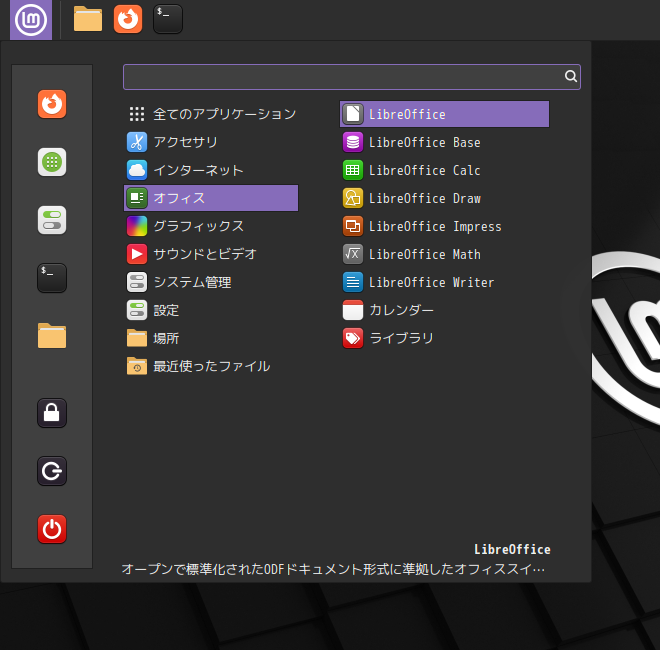The image size is (660, 650).
Task: Open System Settings from the favorites sidebar
Action: [x=52, y=220]
